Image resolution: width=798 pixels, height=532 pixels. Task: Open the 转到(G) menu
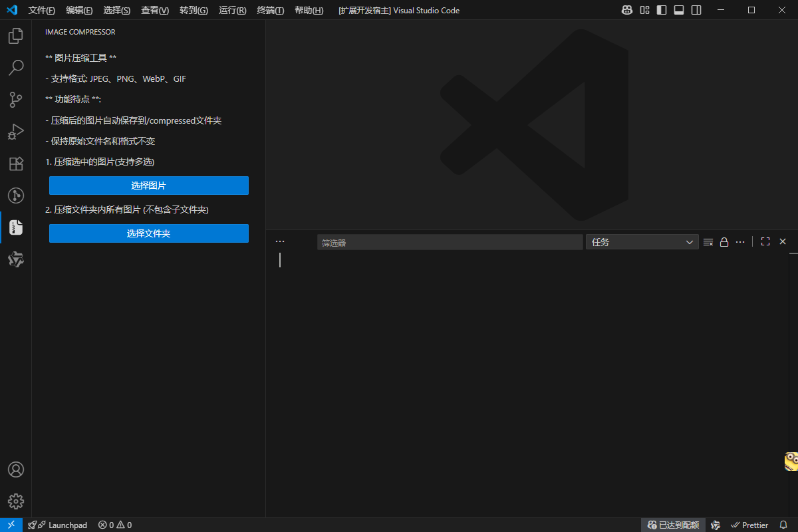194,10
